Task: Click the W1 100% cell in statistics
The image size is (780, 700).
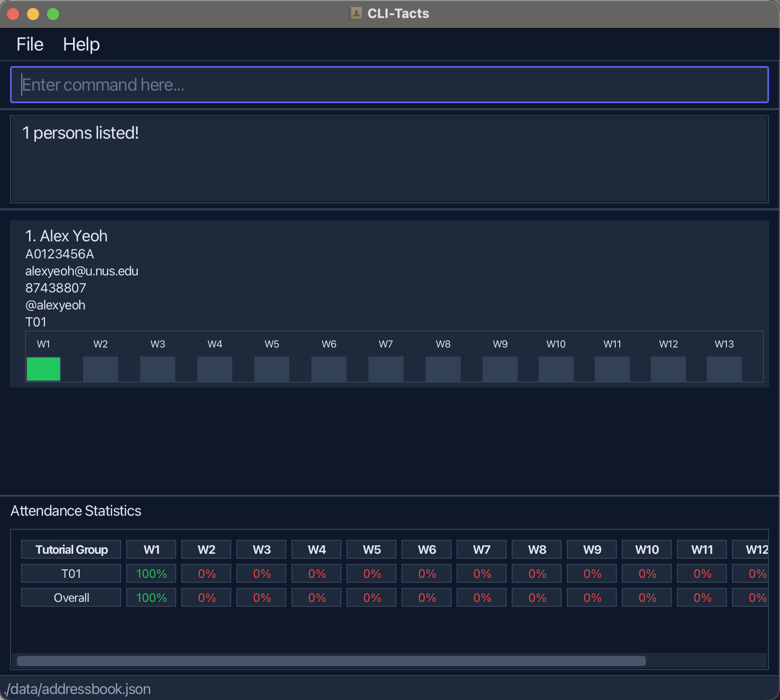Action: coord(151,573)
